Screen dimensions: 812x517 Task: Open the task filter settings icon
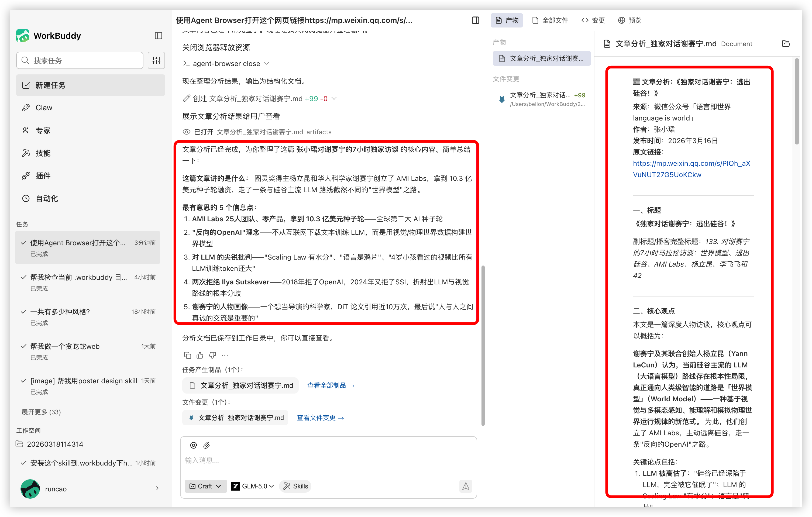click(x=156, y=60)
